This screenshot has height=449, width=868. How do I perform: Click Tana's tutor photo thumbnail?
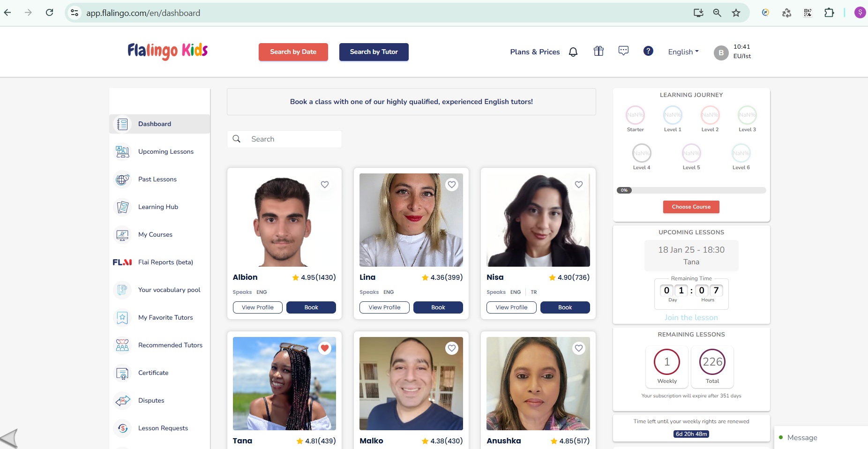[284, 383]
